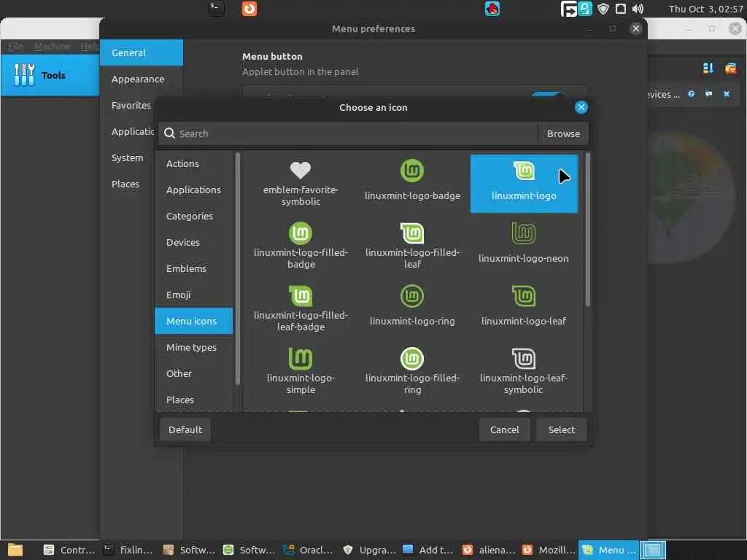Cancel the icon selection

pyautogui.click(x=505, y=429)
